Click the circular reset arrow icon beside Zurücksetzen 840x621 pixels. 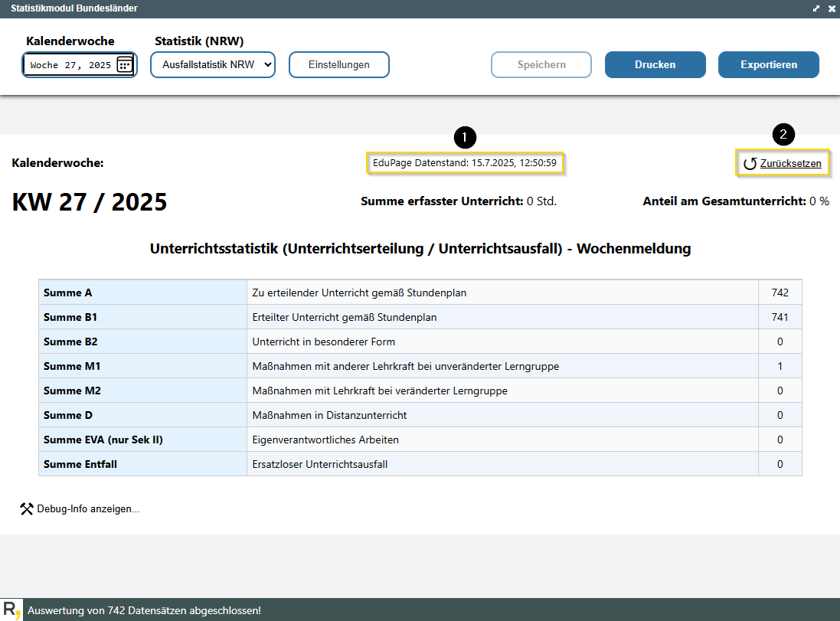tap(750, 163)
